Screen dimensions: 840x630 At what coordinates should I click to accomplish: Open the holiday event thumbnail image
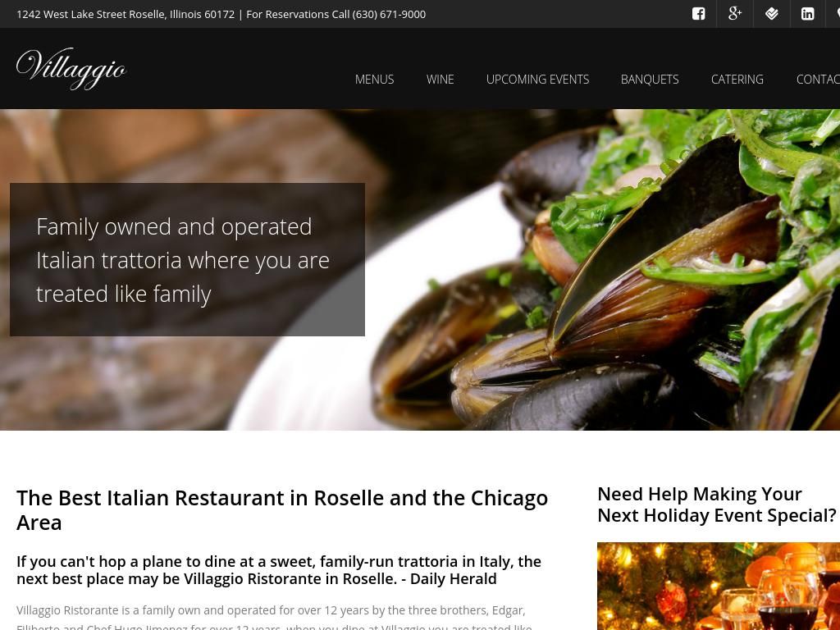point(719,586)
